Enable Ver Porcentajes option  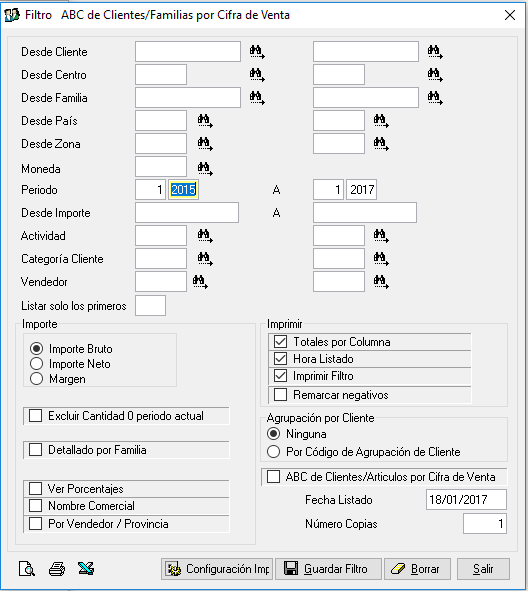(35, 488)
